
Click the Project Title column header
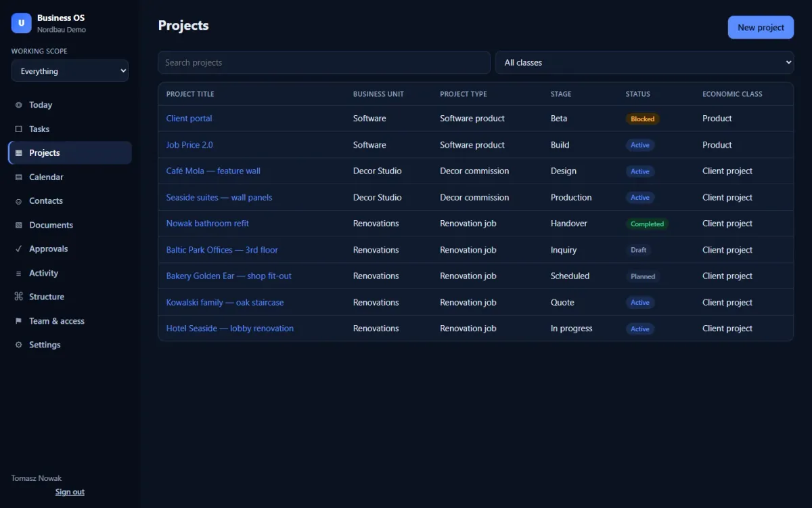(190, 94)
